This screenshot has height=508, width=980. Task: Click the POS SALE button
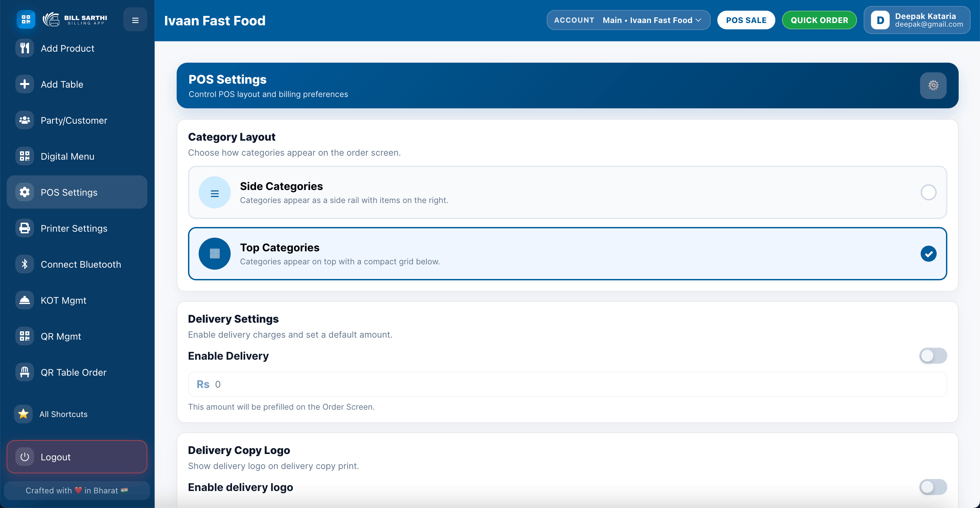[746, 20]
